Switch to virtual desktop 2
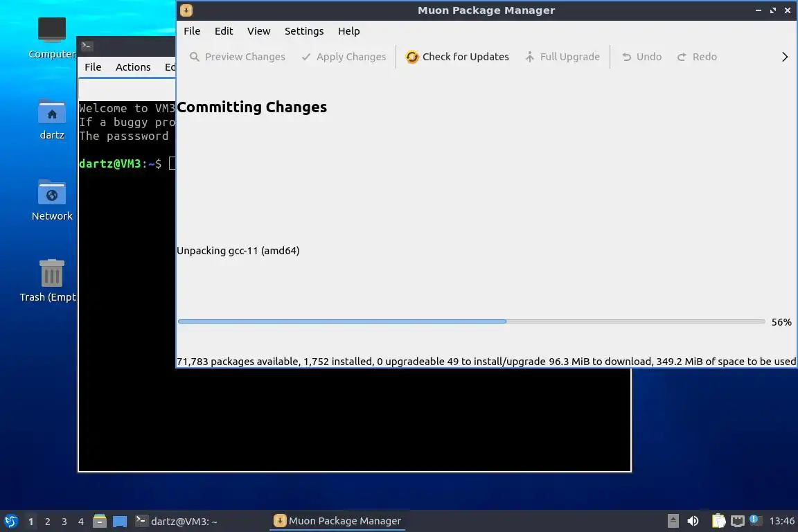This screenshot has width=798, height=532. pos(47,522)
